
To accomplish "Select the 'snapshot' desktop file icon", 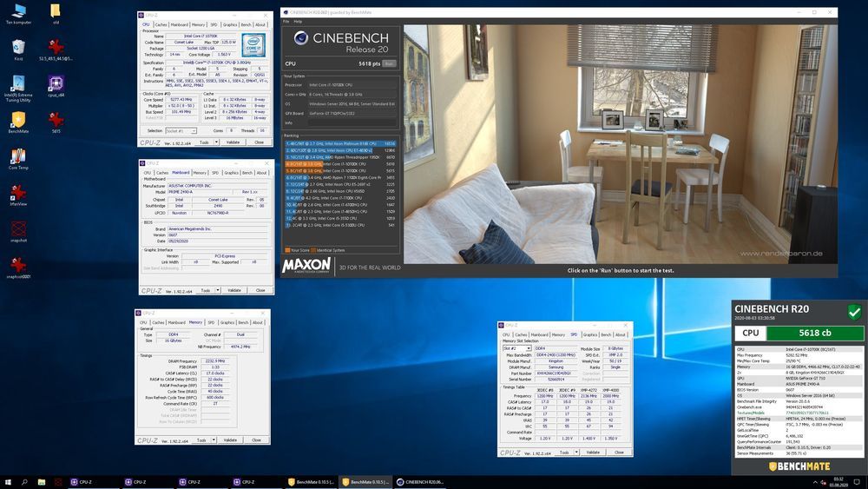I will click(x=18, y=232).
